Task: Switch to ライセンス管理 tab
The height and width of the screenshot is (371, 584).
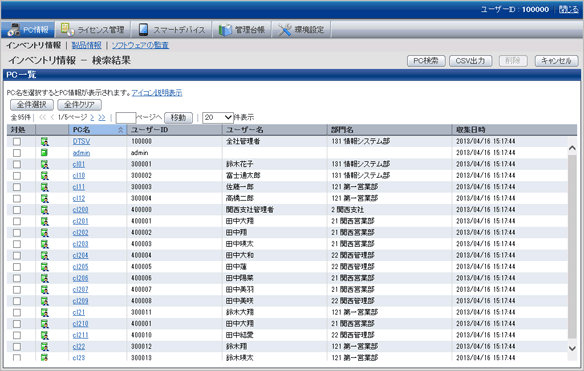Action: point(93,29)
